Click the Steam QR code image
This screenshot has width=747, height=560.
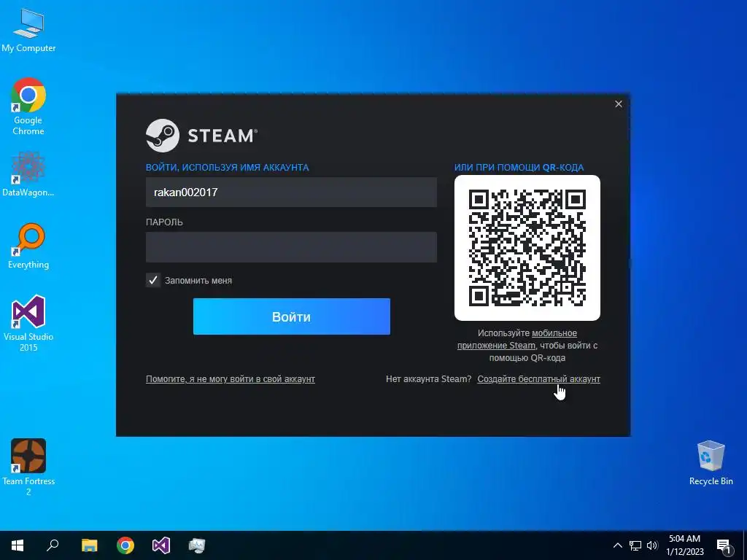527,248
